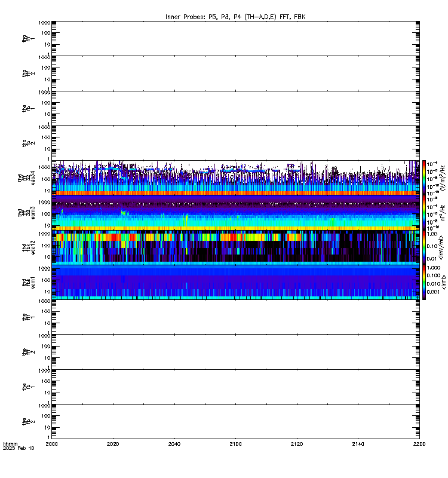The height and width of the screenshot is (478, 448).
Task: Click inside the thd fbk scm1 spectrogram panel
Action: (235, 282)
